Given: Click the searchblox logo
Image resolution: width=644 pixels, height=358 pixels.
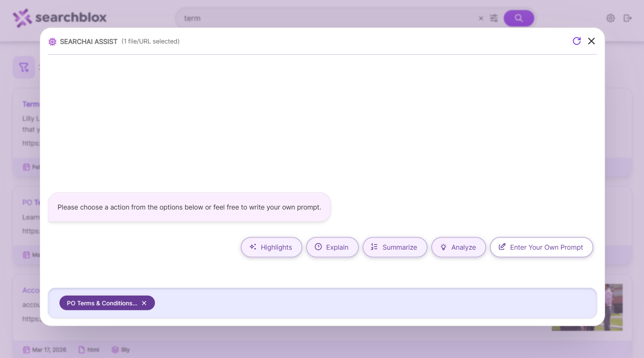Looking at the screenshot, I should [x=60, y=18].
